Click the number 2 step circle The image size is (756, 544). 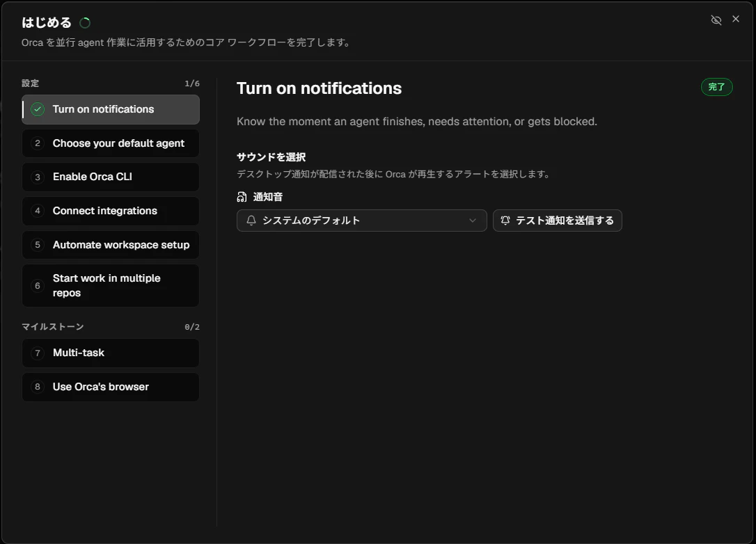coord(38,143)
